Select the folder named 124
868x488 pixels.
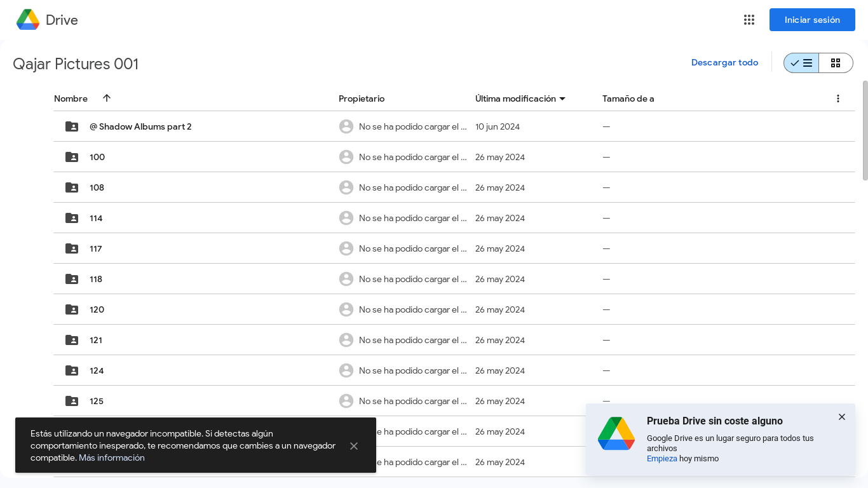pos(97,370)
